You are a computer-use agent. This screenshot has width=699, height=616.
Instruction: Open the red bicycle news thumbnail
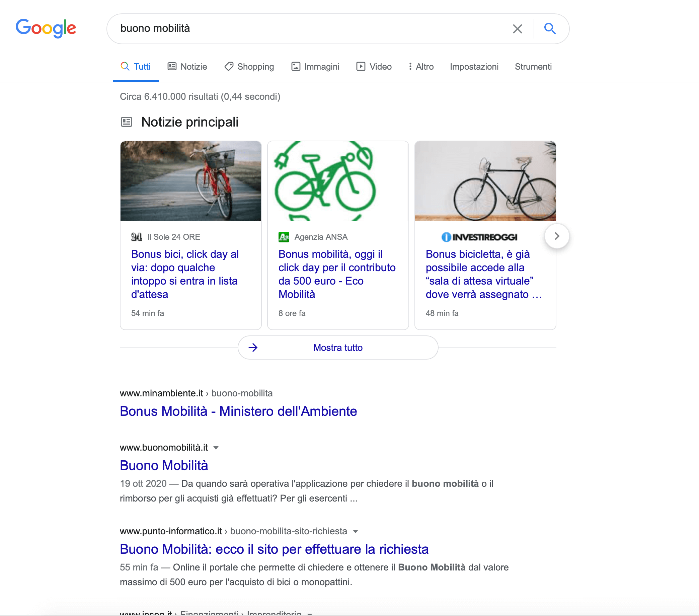191,181
